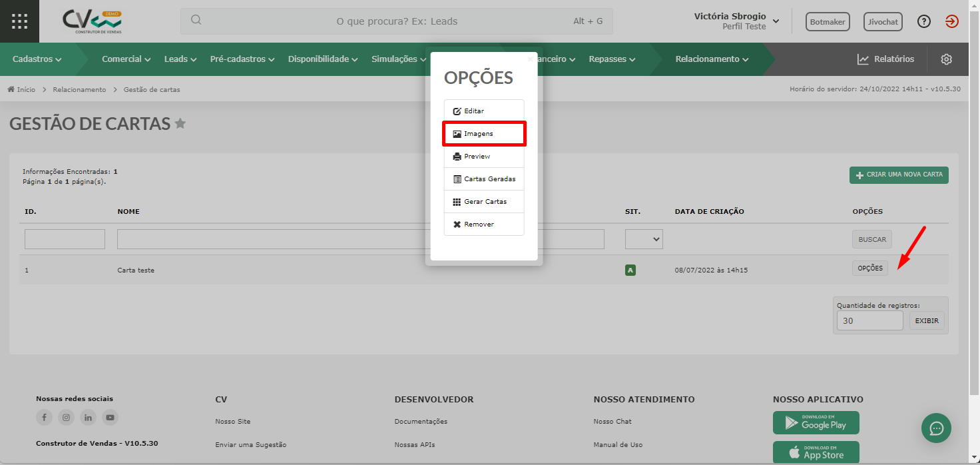Expand the Leads menu
Image resolution: width=980 pixels, height=465 pixels.
[x=180, y=59]
